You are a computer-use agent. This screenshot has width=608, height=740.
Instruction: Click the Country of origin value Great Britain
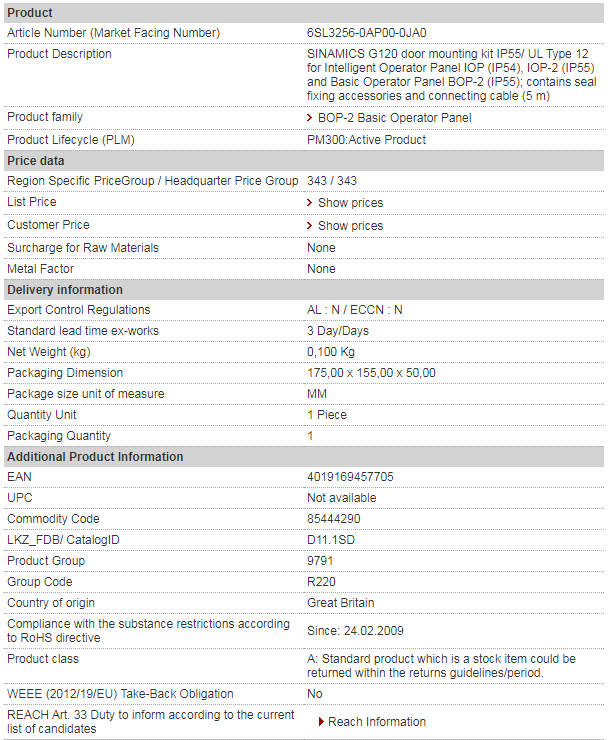click(x=341, y=603)
